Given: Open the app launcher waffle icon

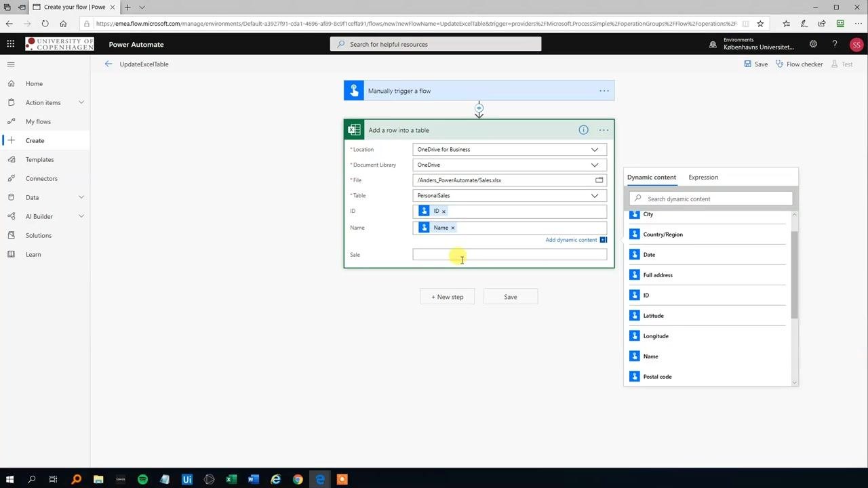Looking at the screenshot, I should click(10, 44).
